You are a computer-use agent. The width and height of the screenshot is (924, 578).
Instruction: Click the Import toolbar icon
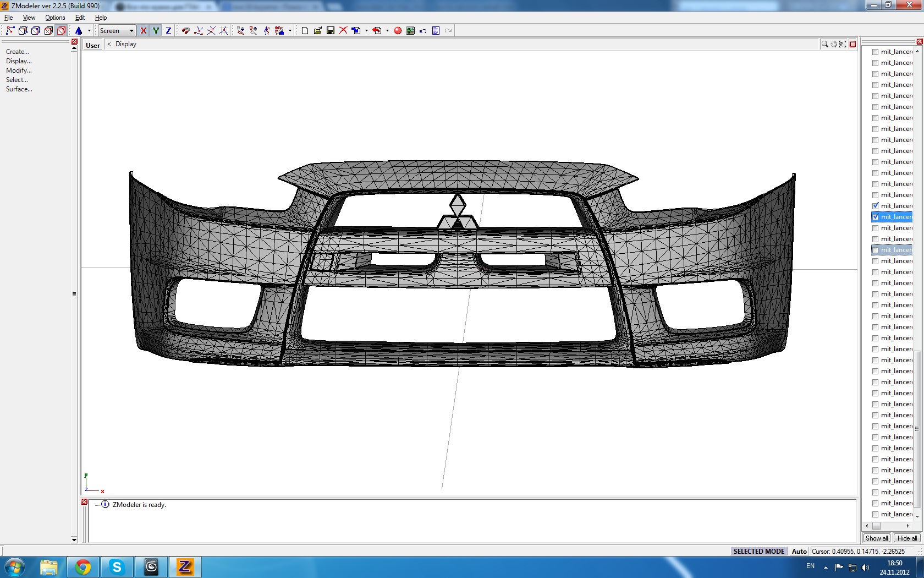pyautogui.click(x=356, y=30)
